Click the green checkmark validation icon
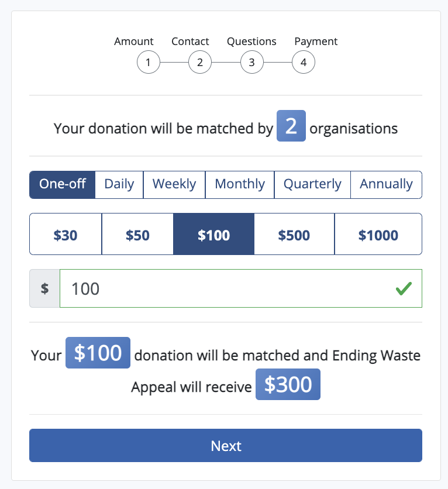This screenshot has width=448, height=489. (404, 288)
